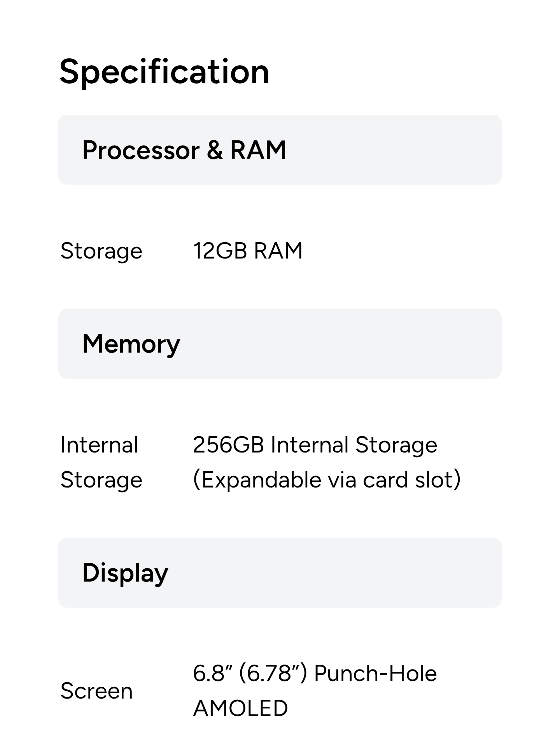Click the AMOLED text
The width and height of the screenshot is (560, 753).
click(x=240, y=708)
